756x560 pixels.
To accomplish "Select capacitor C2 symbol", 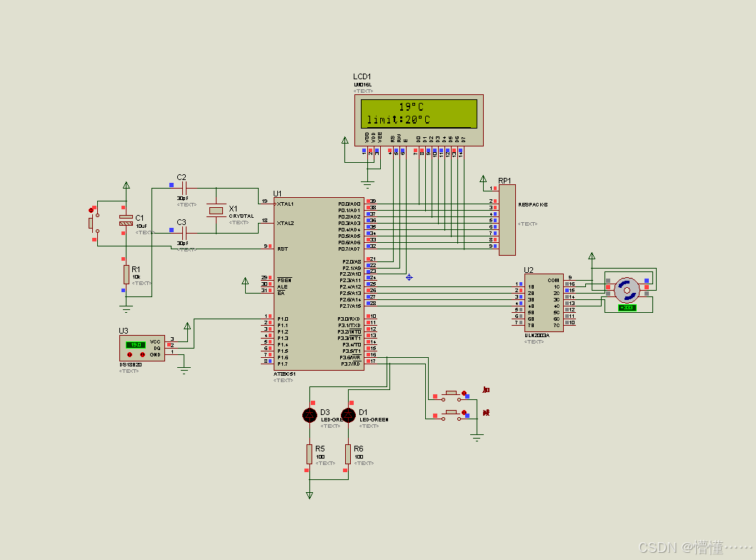I will 184,188.
